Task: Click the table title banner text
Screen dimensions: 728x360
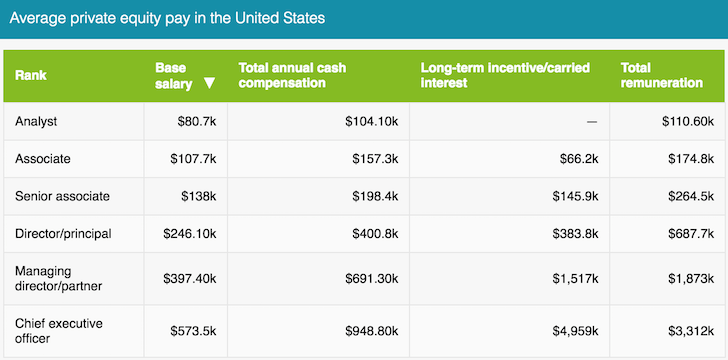Action: point(167,19)
